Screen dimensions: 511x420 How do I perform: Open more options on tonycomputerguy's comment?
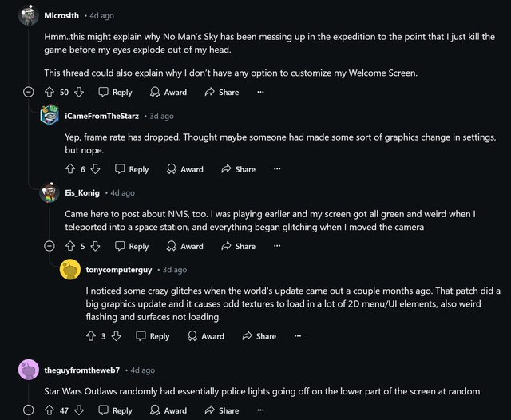coord(298,336)
